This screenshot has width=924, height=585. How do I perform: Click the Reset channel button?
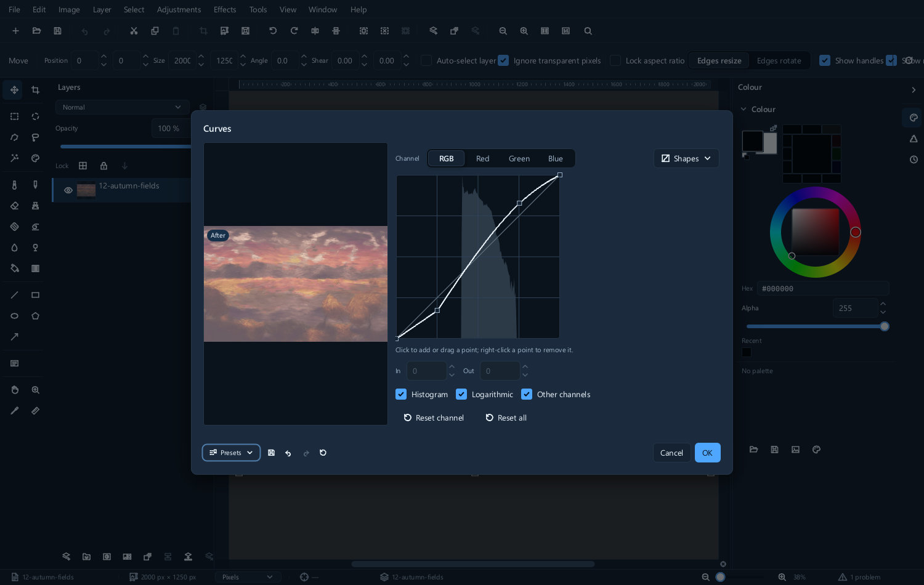click(x=434, y=418)
